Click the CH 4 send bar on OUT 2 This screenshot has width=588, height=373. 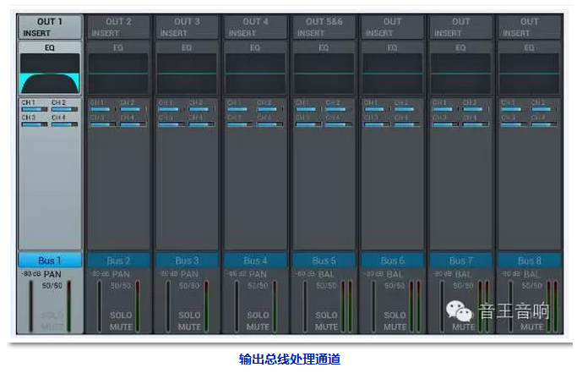point(133,123)
